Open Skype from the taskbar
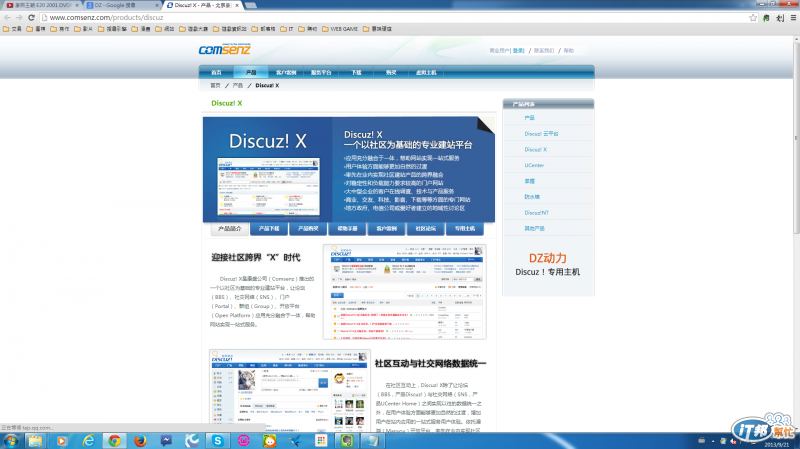Screen dimensions: 800x449 pyautogui.click(x=218, y=440)
